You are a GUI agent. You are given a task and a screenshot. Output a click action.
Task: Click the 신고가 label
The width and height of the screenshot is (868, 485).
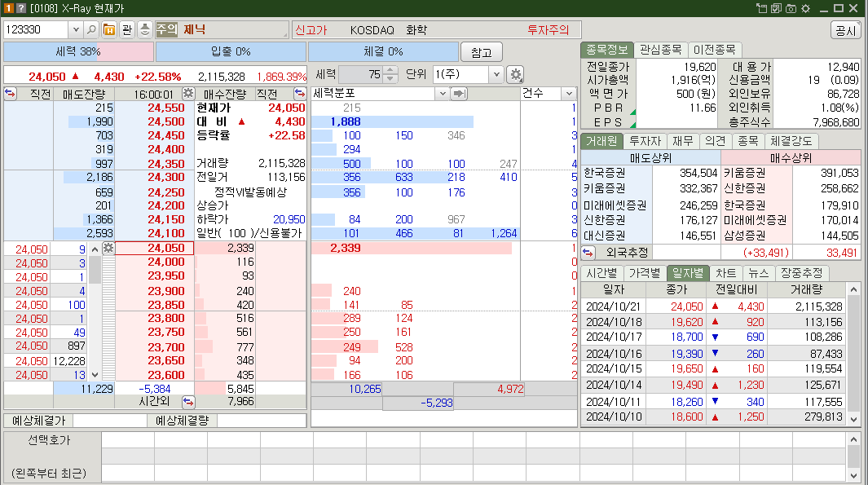pyautogui.click(x=311, y=30)
